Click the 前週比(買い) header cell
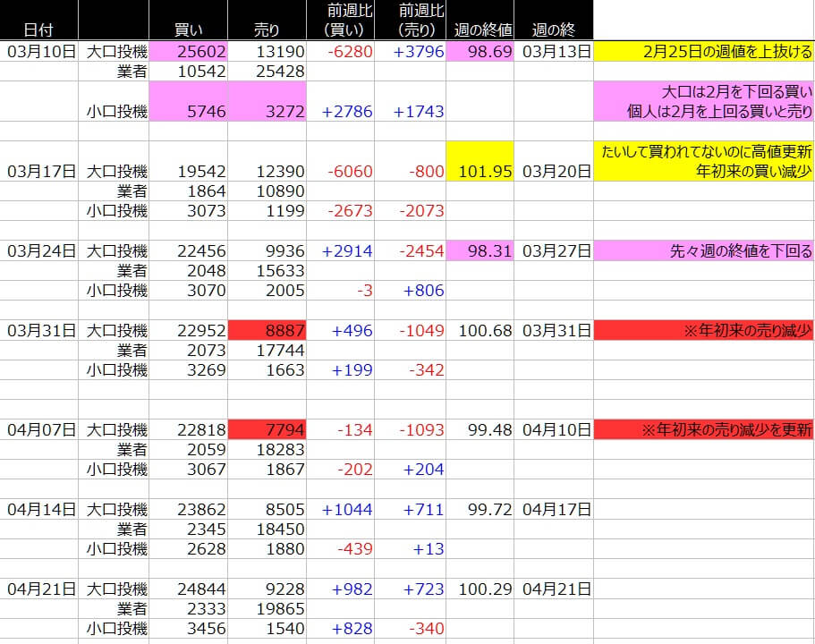815x644 pixels. [341, 20]
